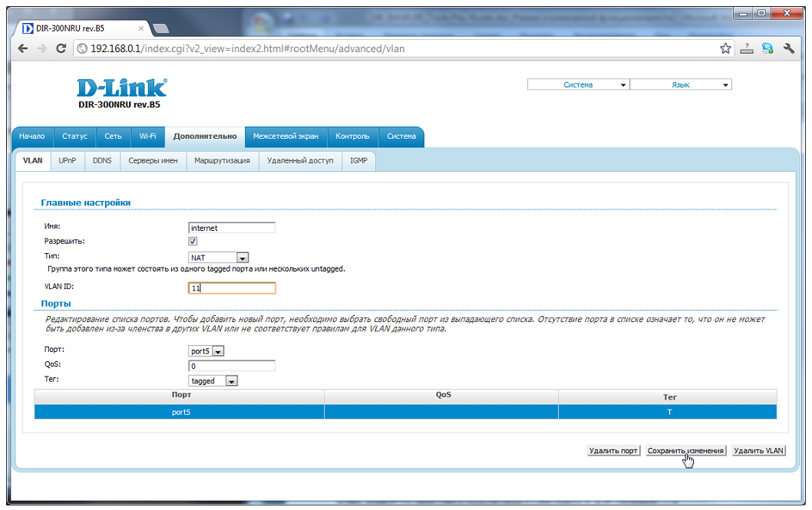
Task: Expand the Порт dropdown showing port5
Action: point(206,351)
